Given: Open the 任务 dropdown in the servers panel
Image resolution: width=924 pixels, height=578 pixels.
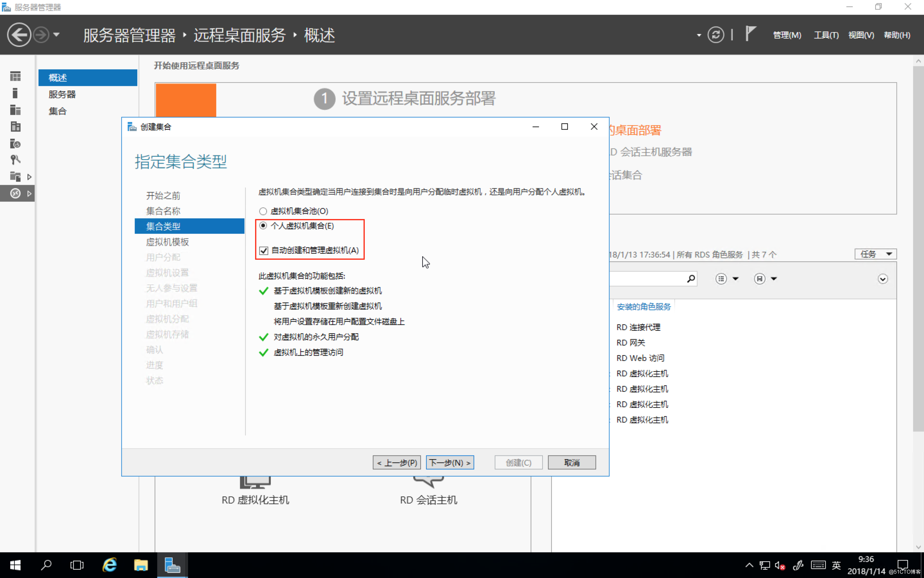Looking at the screenshot, I should pyautogui.click(x=875, y=254).
